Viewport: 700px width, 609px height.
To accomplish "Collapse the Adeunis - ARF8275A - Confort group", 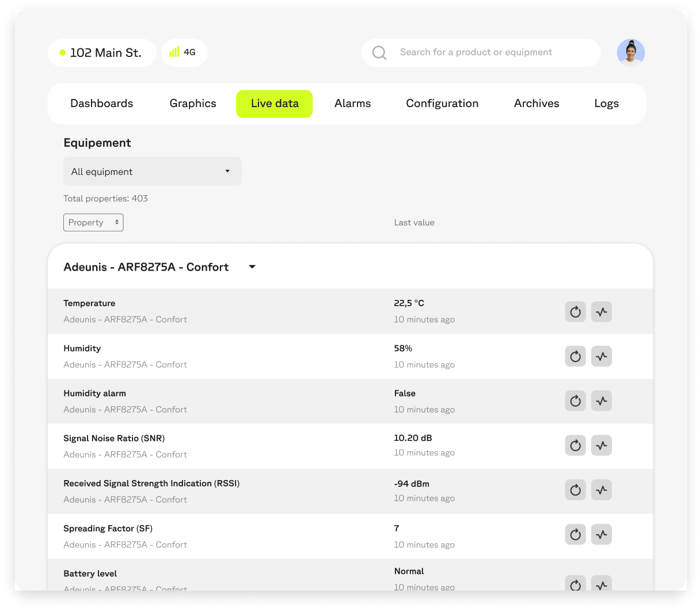I will point(252,267).
